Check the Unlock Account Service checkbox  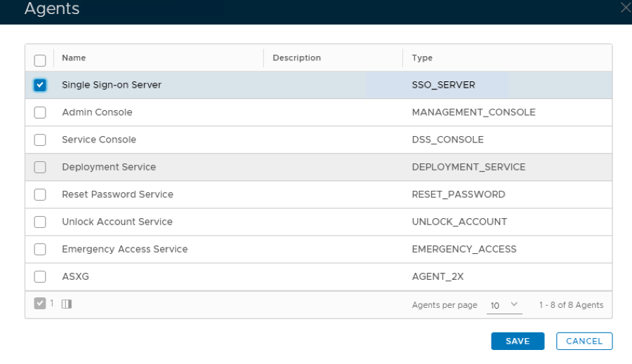click(x=40, y=222)
